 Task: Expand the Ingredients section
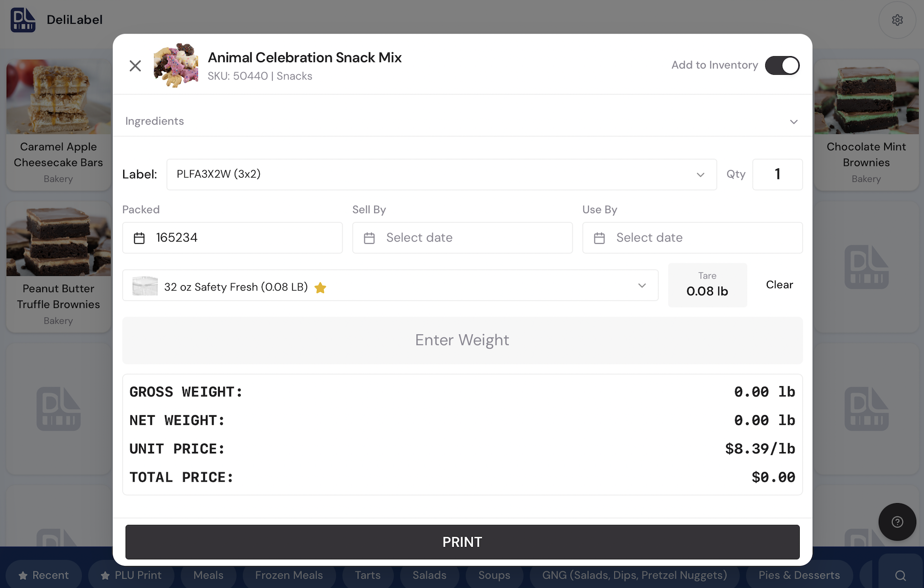pos(462,121)
